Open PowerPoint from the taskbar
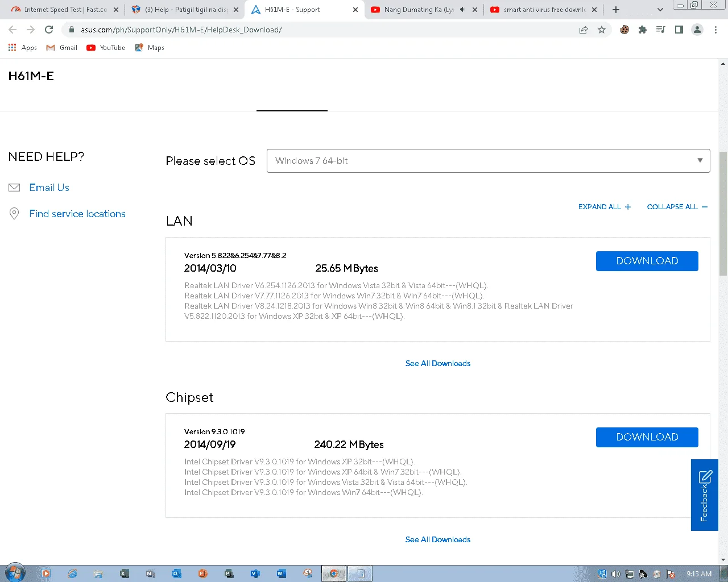 point(203,573)
